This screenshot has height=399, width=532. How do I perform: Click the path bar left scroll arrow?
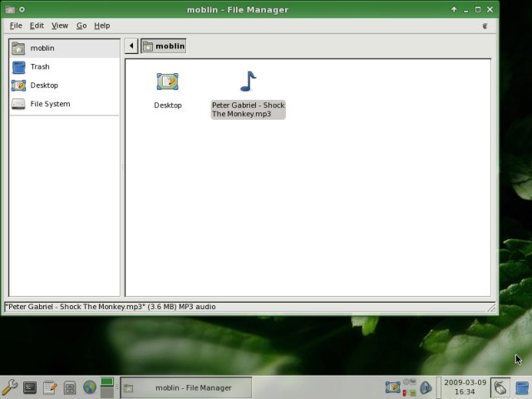click(x=131, y=46)
